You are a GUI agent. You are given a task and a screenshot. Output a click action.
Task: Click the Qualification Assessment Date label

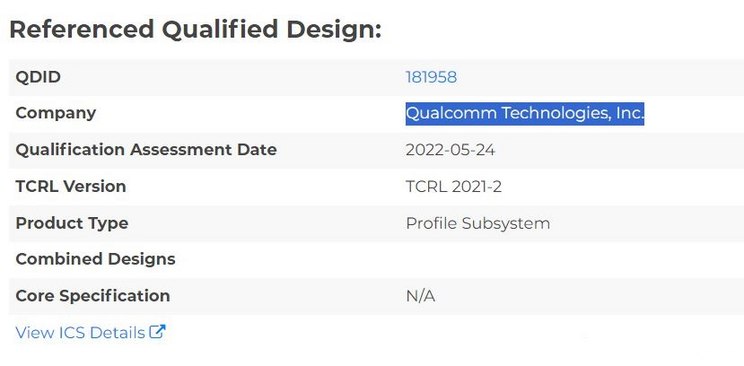point(146,150)
